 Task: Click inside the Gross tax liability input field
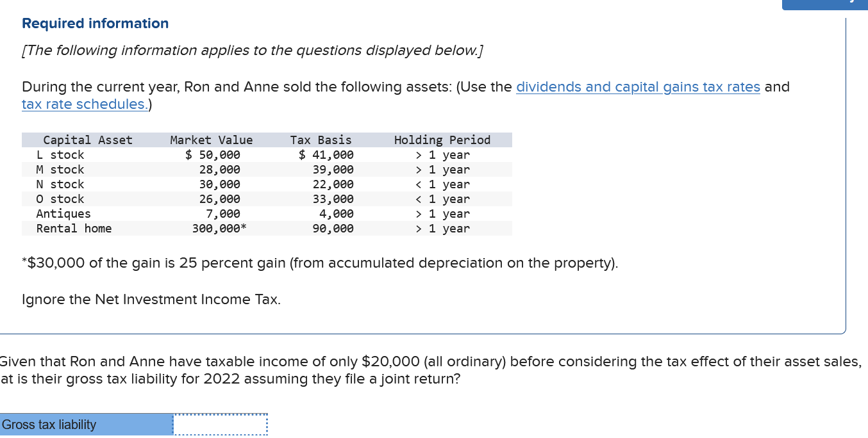point(220,424)
